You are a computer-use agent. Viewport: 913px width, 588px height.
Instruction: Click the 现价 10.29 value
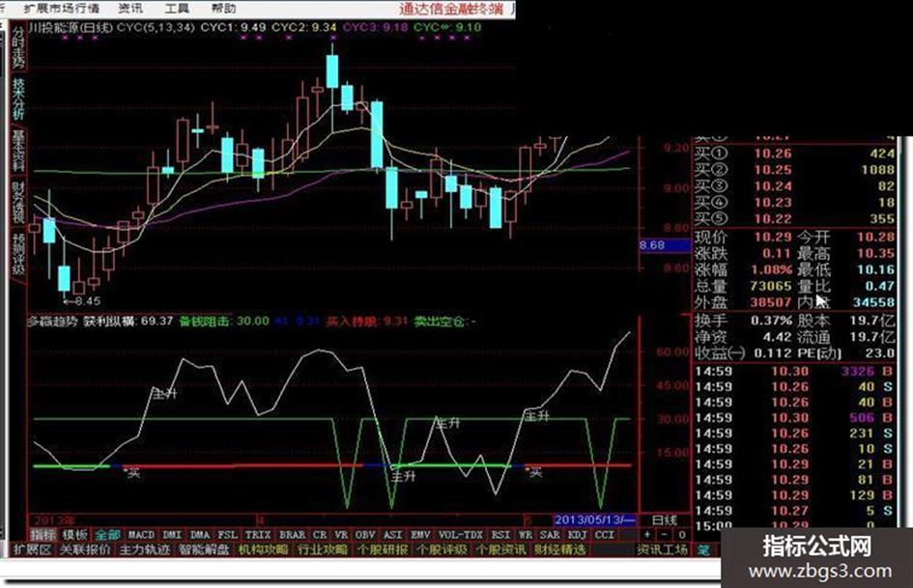click(773, 237)
